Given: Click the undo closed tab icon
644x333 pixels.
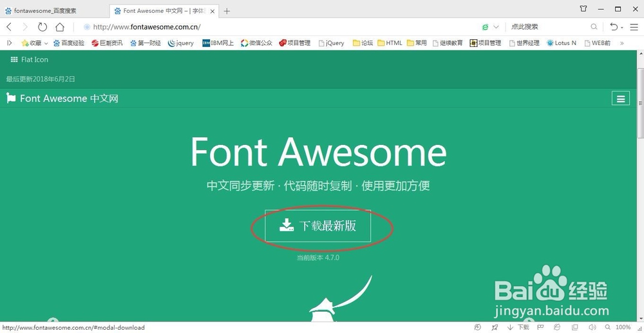Looking at the screenshot, I should pos(614,27).
